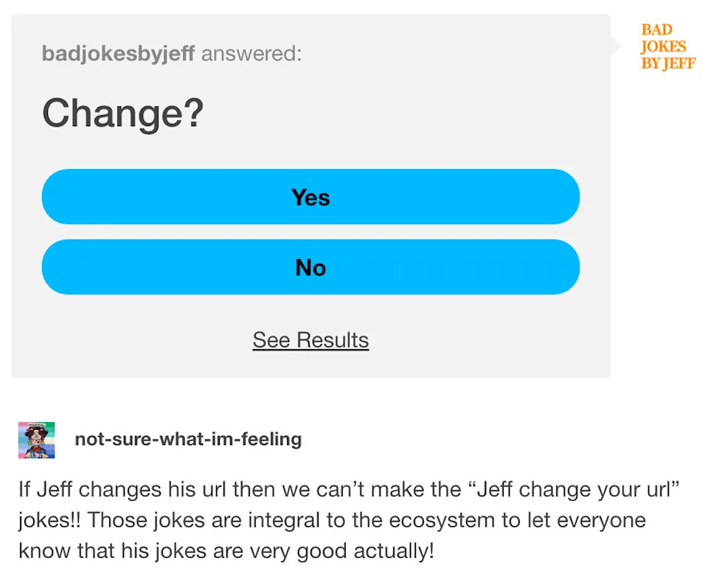Click the speech bubble pointer by the avatar
The image size is (708, 588).
click(x=615, y=46)
